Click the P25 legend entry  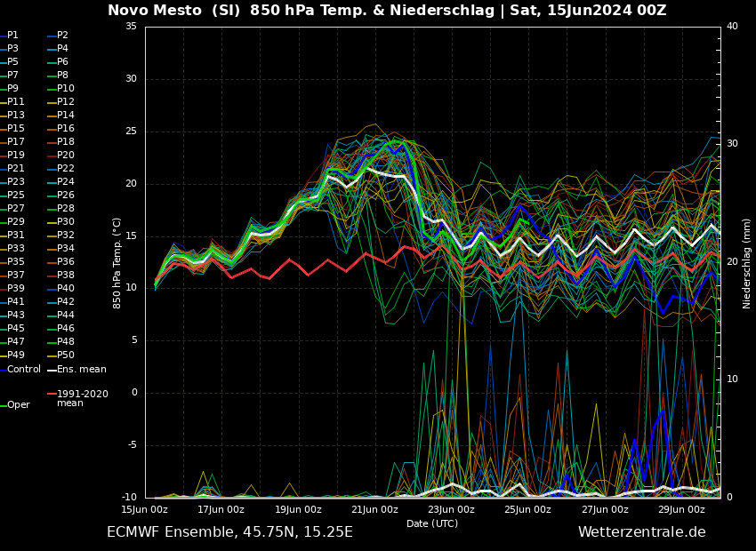16,196
